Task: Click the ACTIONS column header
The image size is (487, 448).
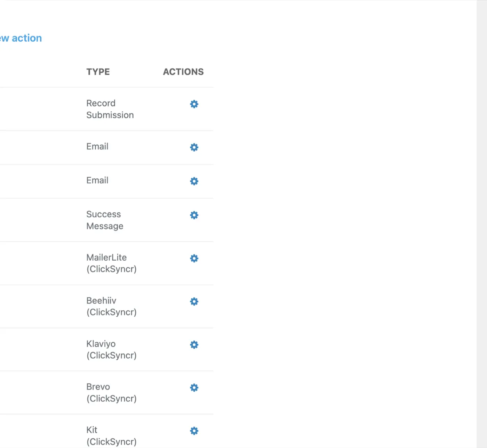Action: (x=183, y=72)
